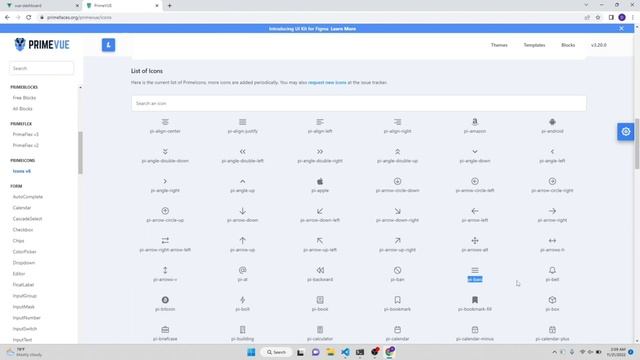Go to Blocks in top navigation
Image resolution: width=640 pixels, height=360 pixels.
(568, 45)
